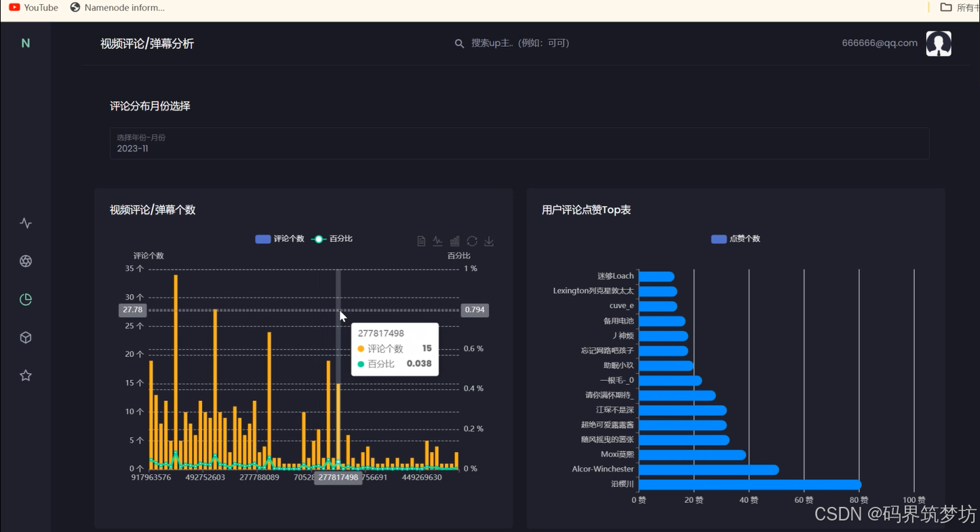This screenshot has height=532, width=980.
Task: Toggle 点赞个数 legend series
Action: (735, 239)
